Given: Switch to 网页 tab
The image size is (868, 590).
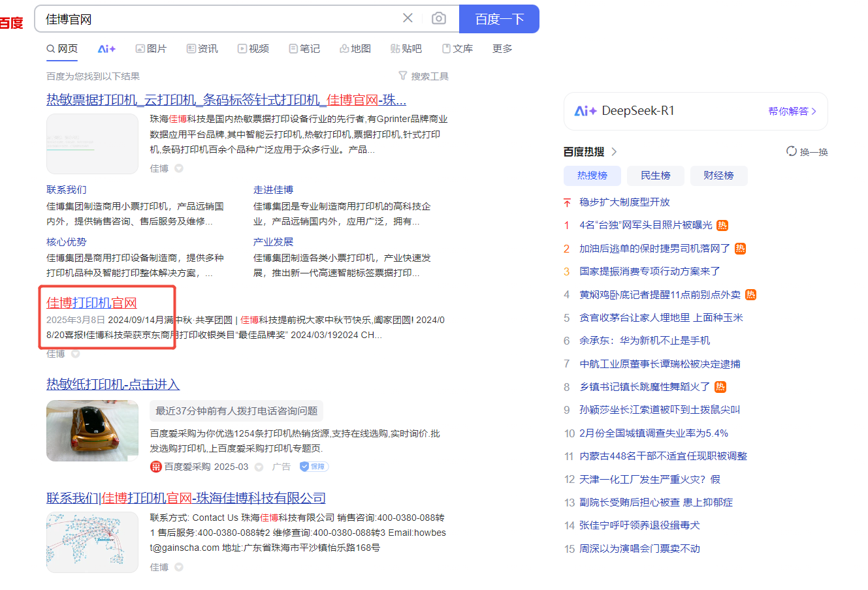Looking at the screenshot, I should click(62, 48).
